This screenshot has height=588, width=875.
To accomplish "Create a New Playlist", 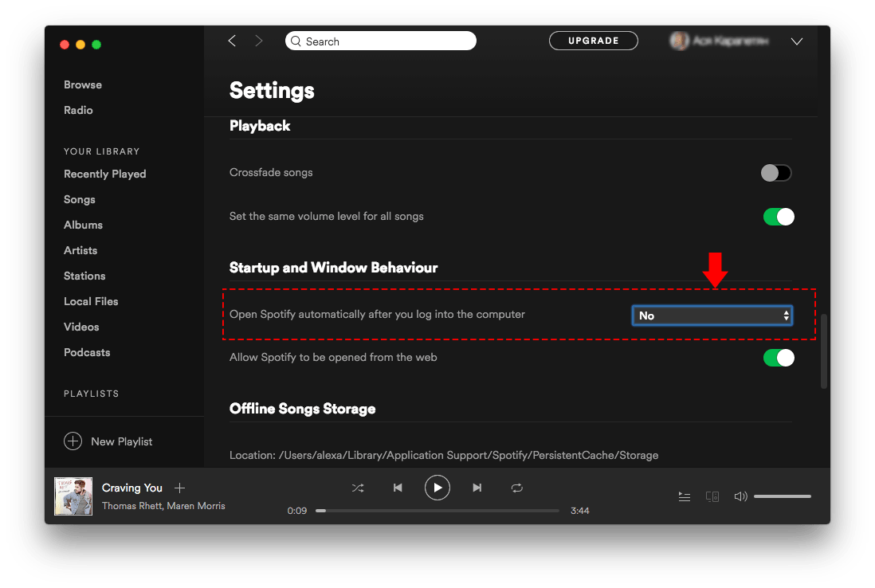I will (122, 441).
